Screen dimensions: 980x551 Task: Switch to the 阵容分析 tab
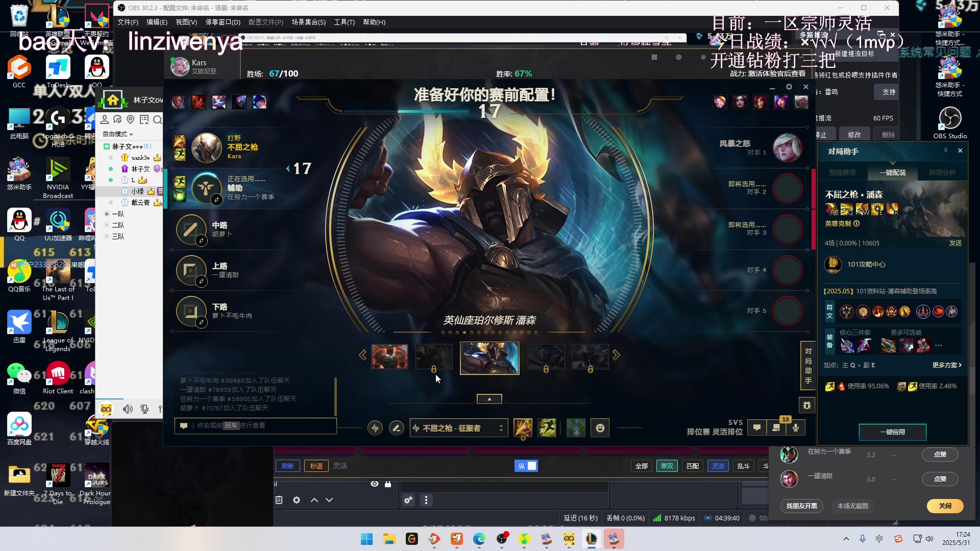point(942,172)
